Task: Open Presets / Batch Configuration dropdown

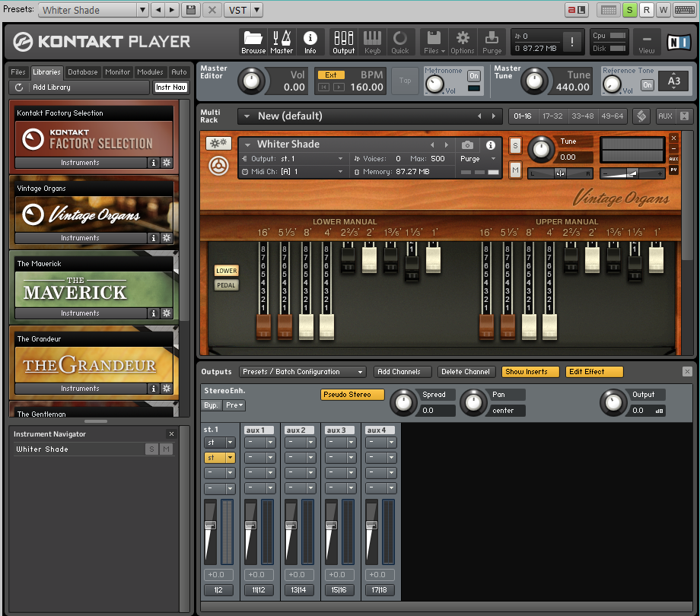Action: (303, 372)
